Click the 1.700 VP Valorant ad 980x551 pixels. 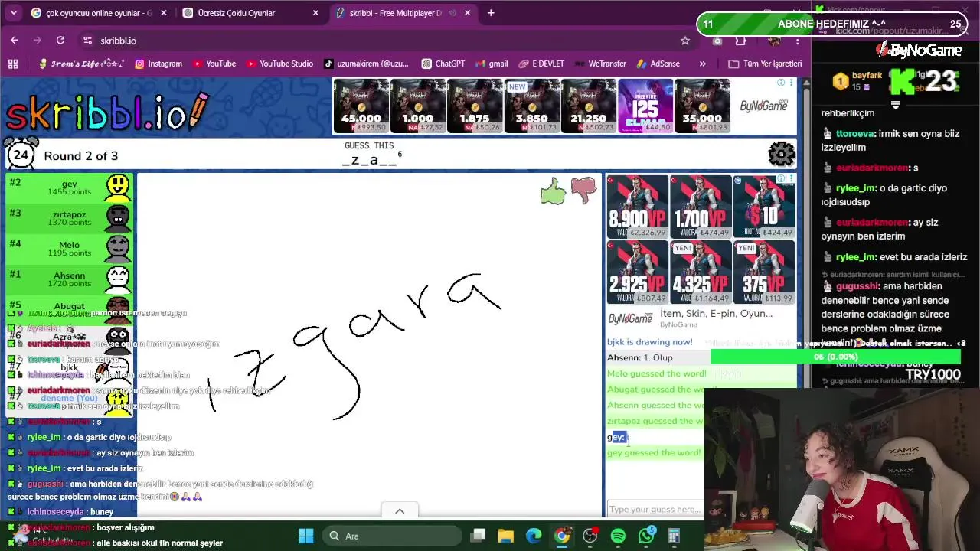tap(701, 207)
